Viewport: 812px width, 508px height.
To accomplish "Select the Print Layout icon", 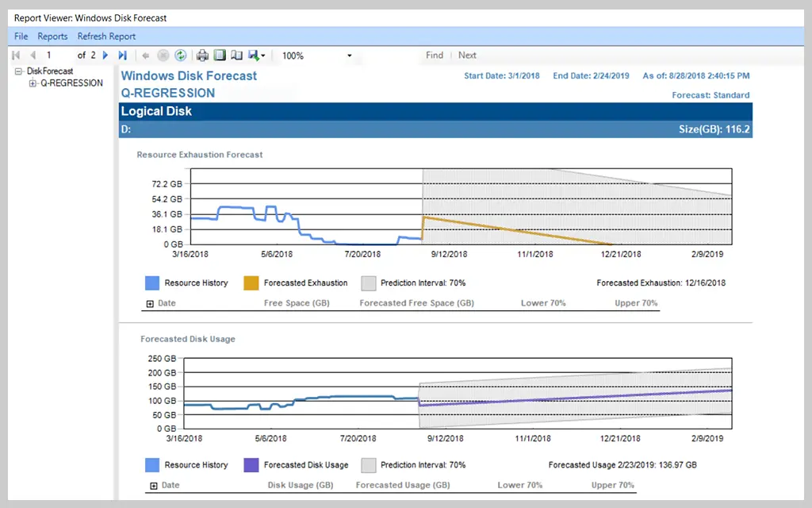I will point(220,56).
